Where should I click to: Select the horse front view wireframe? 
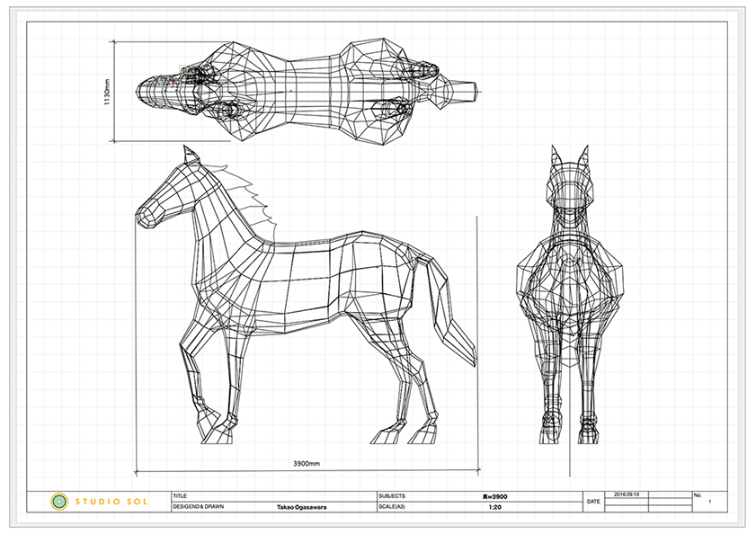coord(568,297)
